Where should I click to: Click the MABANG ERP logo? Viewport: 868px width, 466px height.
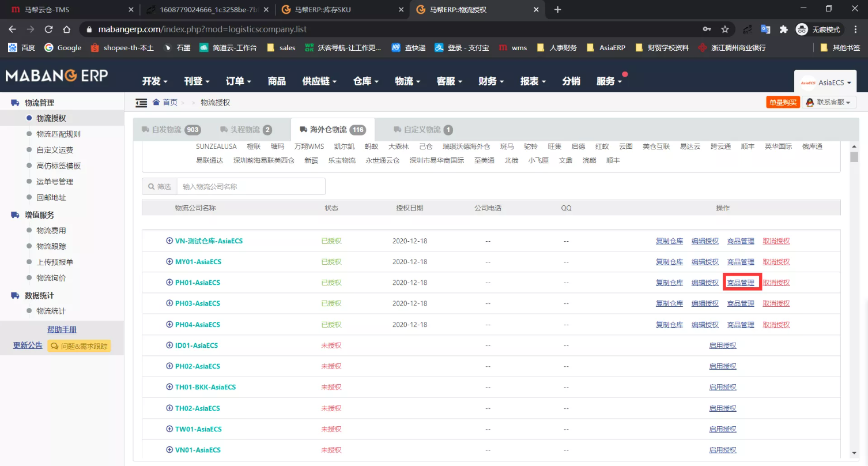coord(56,76)
